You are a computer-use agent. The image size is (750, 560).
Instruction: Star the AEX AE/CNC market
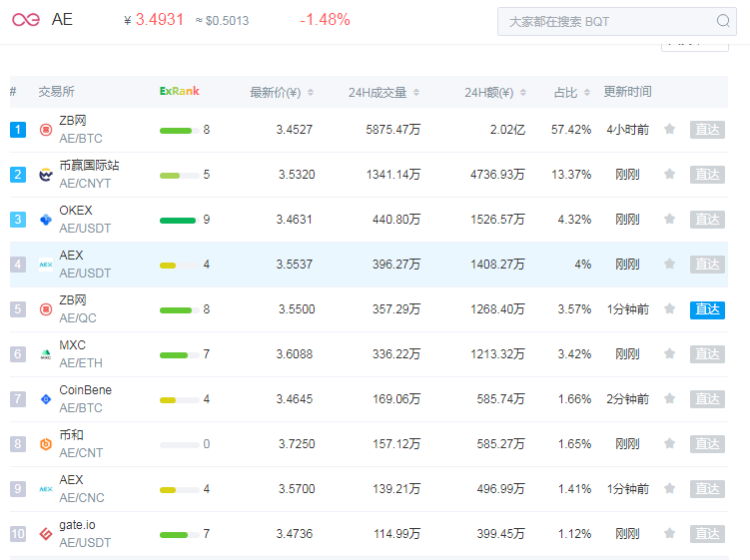tap(670, 489)
